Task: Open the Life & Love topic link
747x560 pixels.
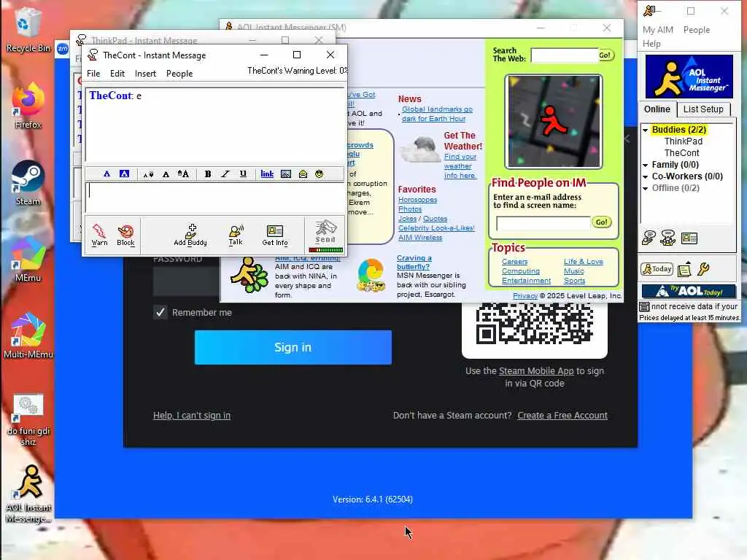Action: [583, 262]
